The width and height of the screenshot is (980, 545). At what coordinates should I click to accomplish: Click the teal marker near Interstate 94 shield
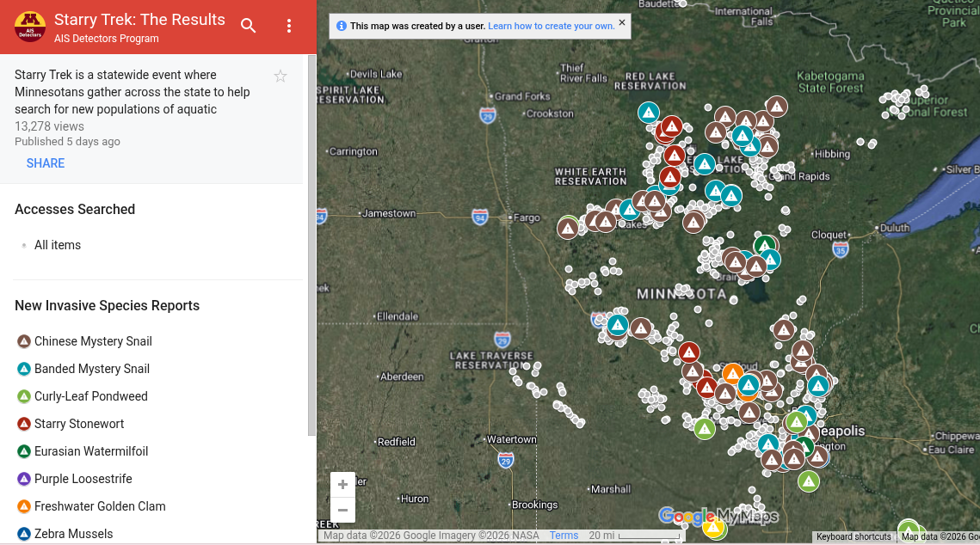tap(618, 325)
